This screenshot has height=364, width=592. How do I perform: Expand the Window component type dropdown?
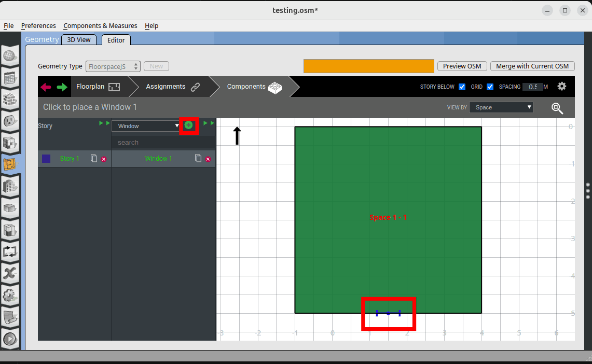pyautogui.click(x=147, y=126)
